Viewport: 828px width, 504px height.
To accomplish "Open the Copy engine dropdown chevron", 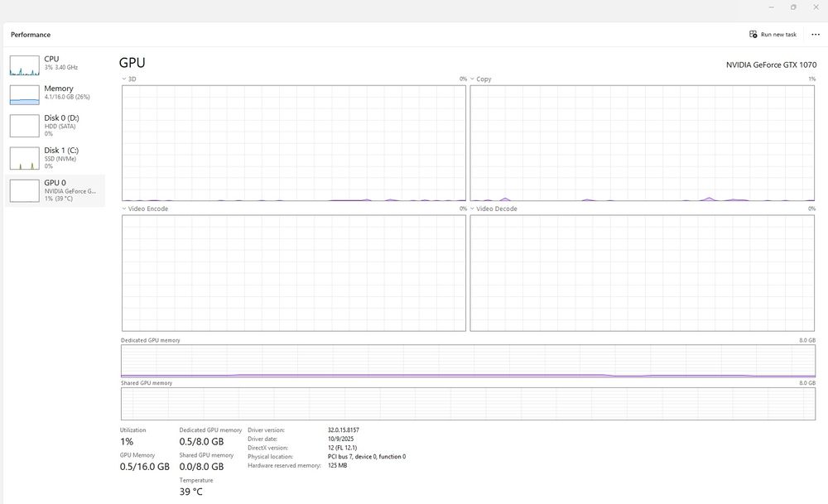I will tap(472, 79).
